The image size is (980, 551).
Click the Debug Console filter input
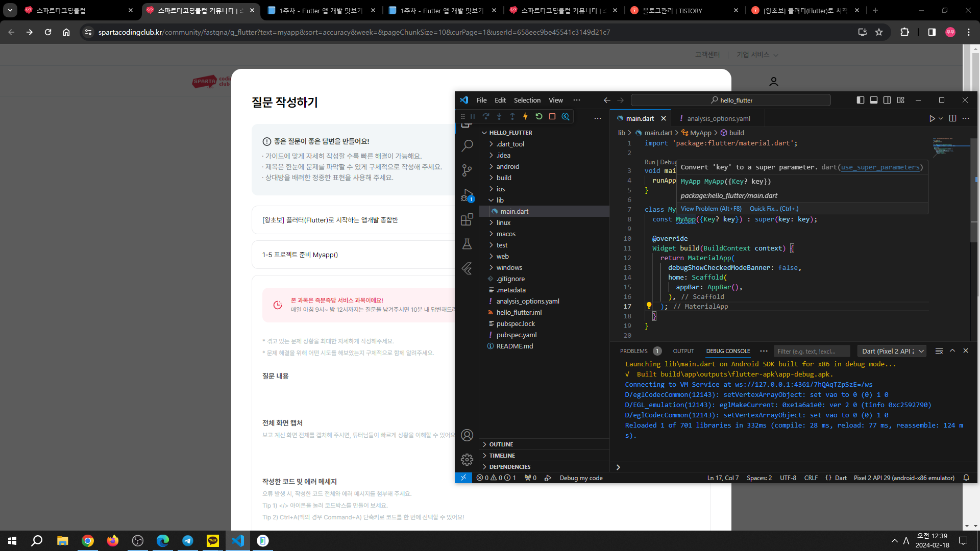[812, 351]
